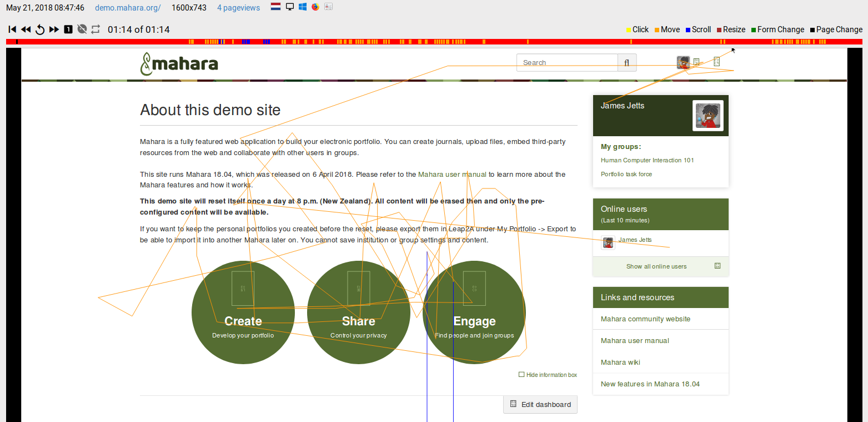Click the red session timeline bar
868x422 pixels.
434,42
